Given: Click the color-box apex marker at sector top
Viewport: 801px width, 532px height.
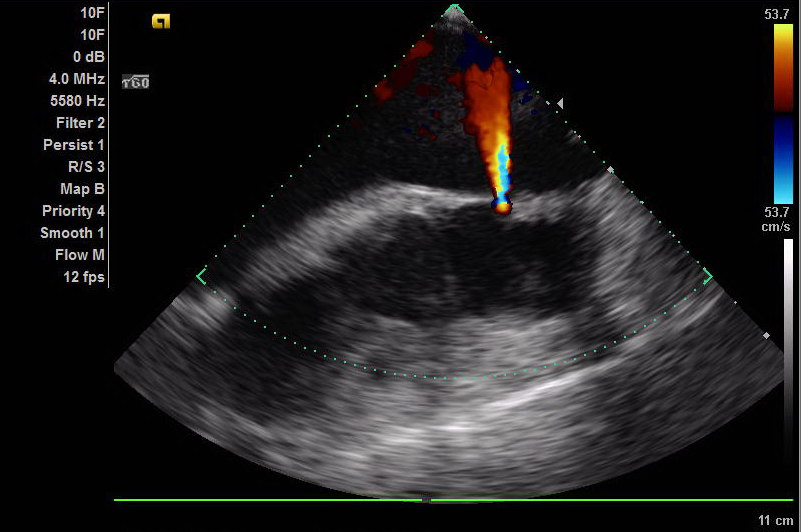Looking at the screenshot, I should point(454,9).
